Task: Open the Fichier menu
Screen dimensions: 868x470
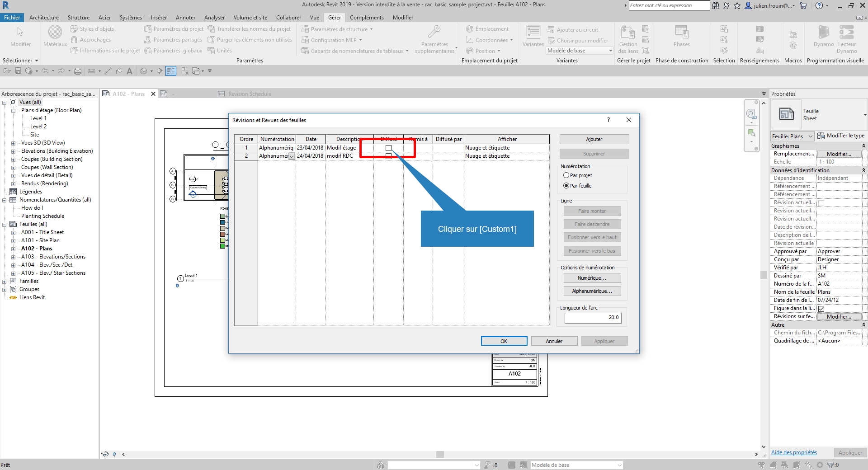Action: click(x=12, y=18)
